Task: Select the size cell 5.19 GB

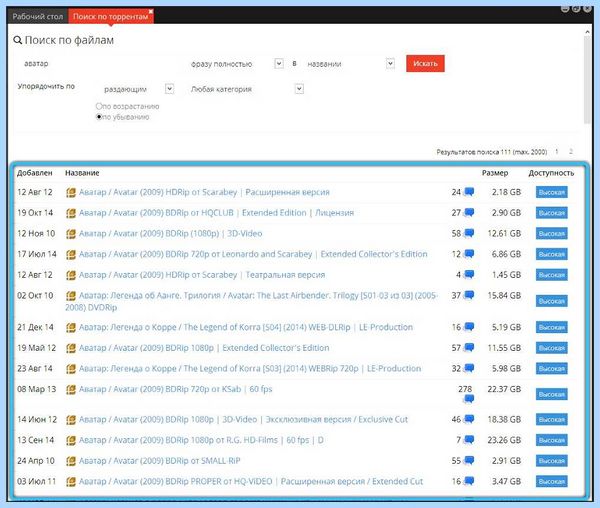Action: pos(506,327)
